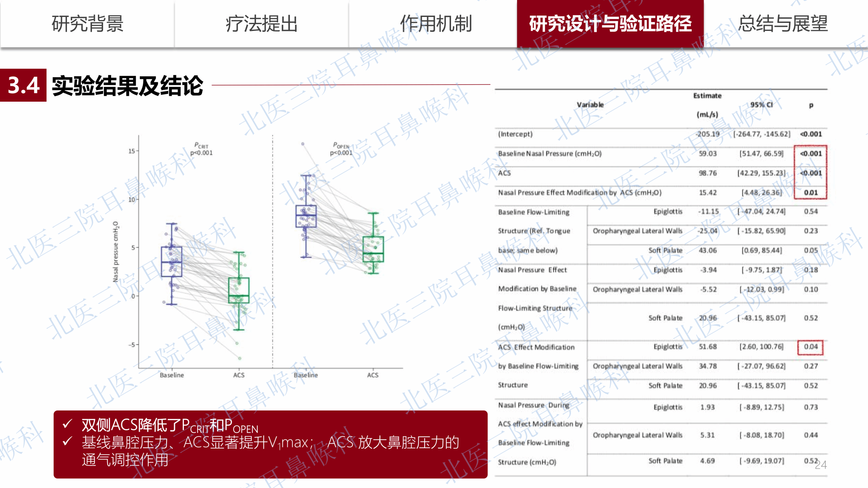Click the green POPEN ACS box plot
This screenshot has height=488, width=868.
373,249
